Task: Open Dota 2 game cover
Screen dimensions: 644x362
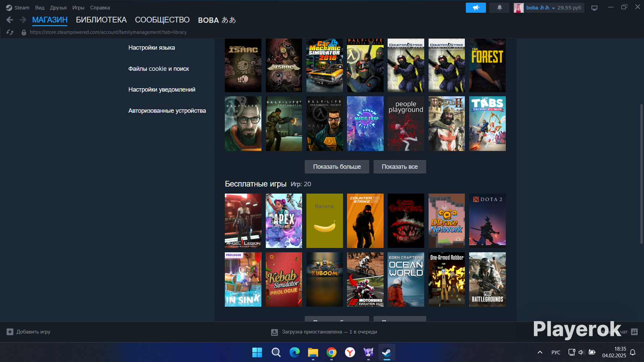Action: pos(488,221)
